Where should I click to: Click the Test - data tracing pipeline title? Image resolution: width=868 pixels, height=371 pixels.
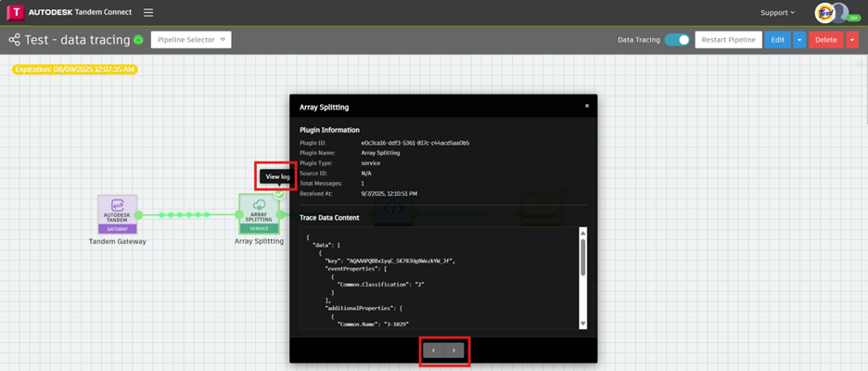click(x=78, y=40)
